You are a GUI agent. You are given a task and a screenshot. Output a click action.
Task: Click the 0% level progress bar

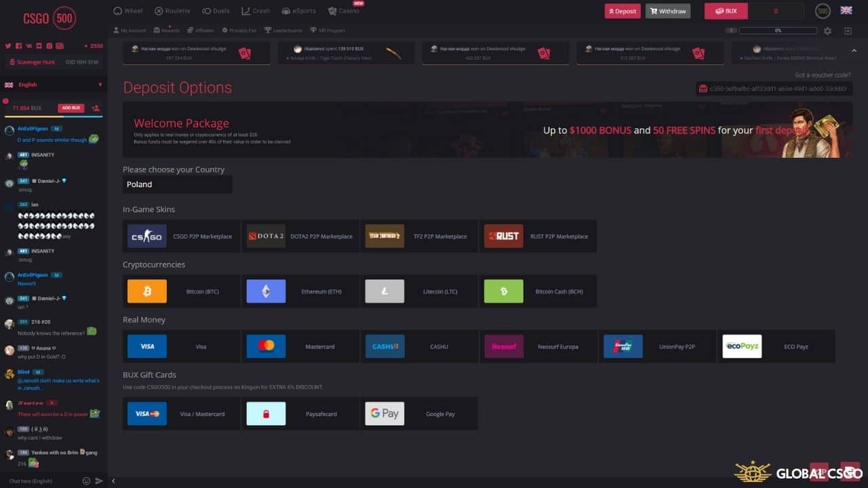[x=778, y=30]
